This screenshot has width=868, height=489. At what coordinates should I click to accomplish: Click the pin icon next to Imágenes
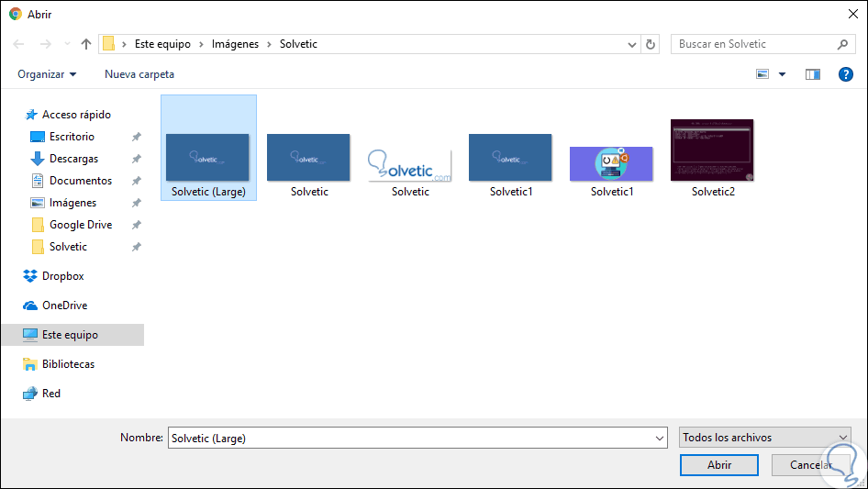click(136, 203)
